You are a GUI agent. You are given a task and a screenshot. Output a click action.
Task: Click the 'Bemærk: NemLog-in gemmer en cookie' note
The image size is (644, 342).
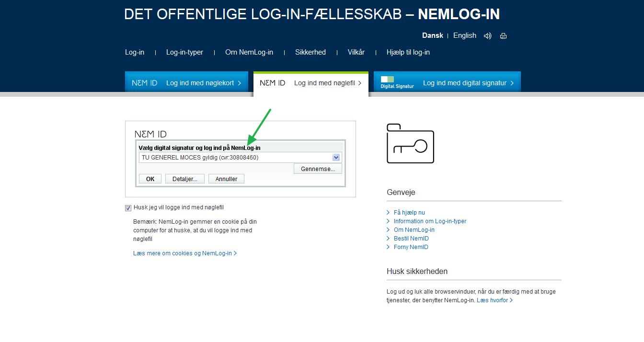point(195,230)
